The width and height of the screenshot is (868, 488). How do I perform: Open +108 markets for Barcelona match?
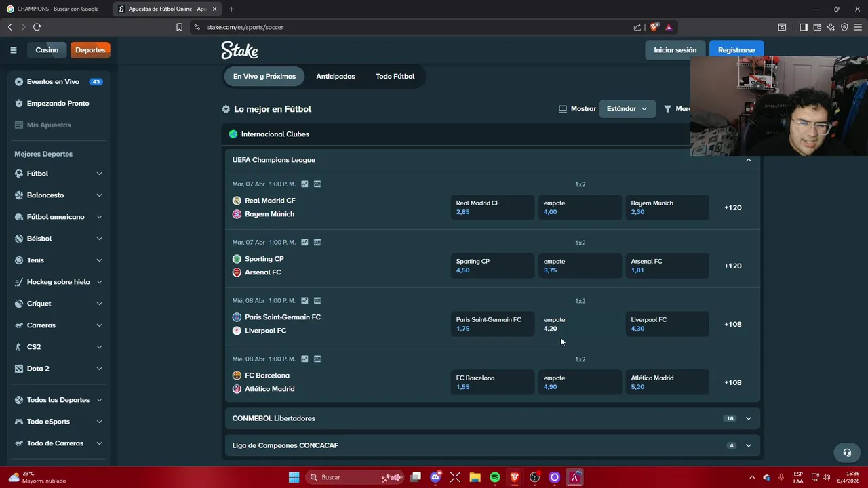pyautogui.click(x=733, y=382)
